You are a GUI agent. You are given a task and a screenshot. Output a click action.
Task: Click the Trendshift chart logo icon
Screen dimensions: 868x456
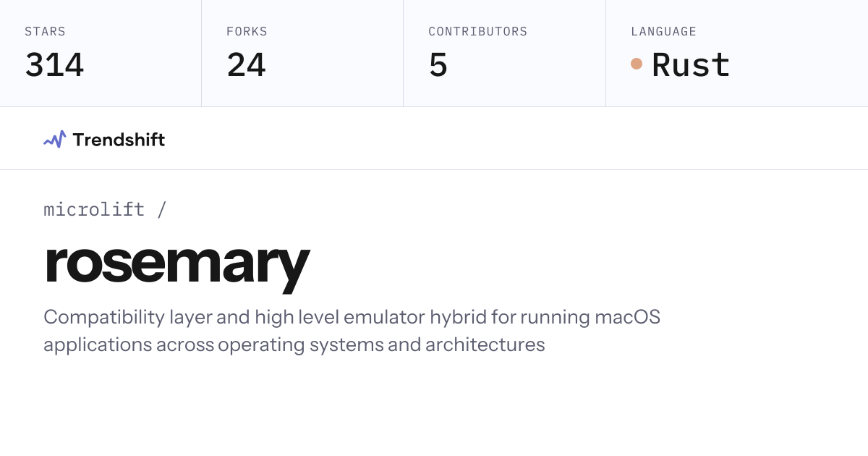coord(55,139)
